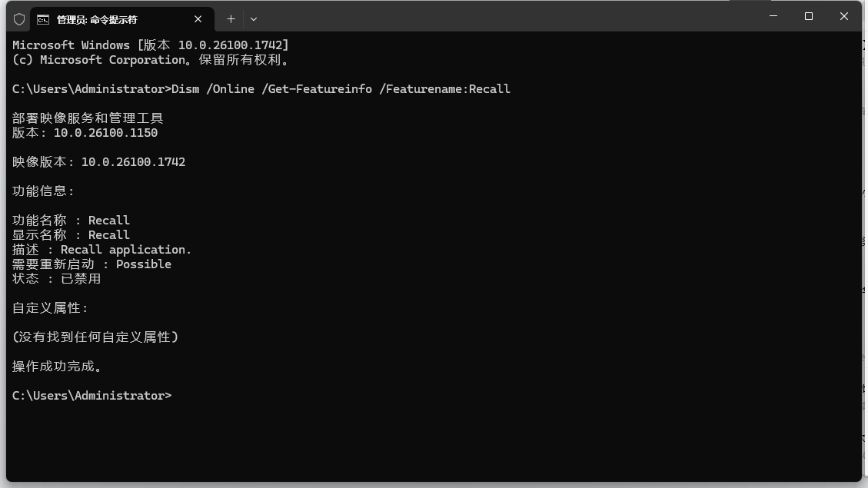The height and width of the screenshot is (488, 868).
Task: Maximize the terminal window
Action: click(x=809, y=16)
